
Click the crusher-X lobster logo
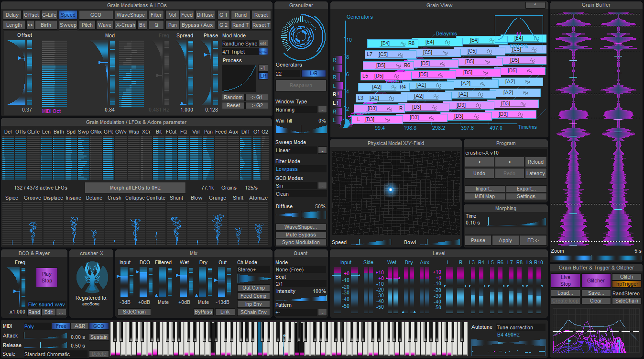coord(91,278)
